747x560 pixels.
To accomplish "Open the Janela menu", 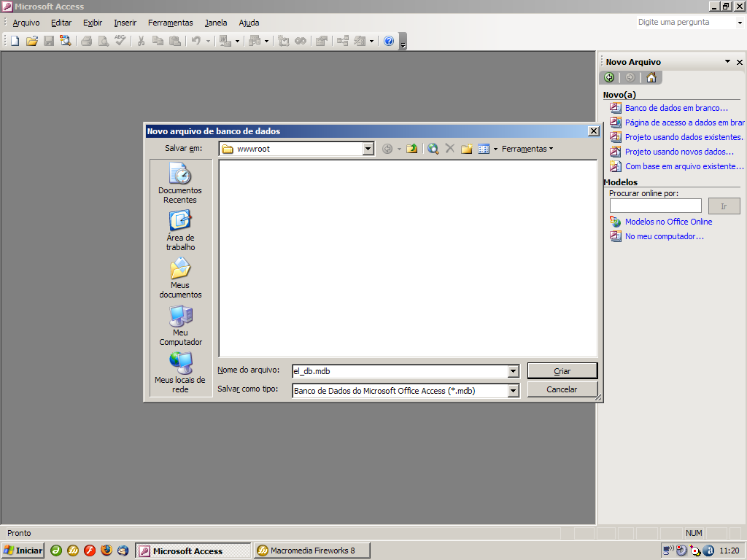I will click(216, 23).
